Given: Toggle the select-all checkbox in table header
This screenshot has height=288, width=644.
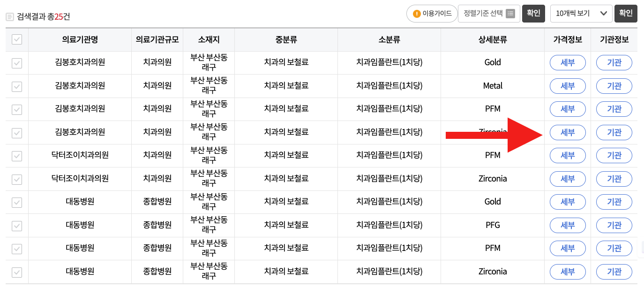Looking at the screenshot, I should click(x=16, y=39).
